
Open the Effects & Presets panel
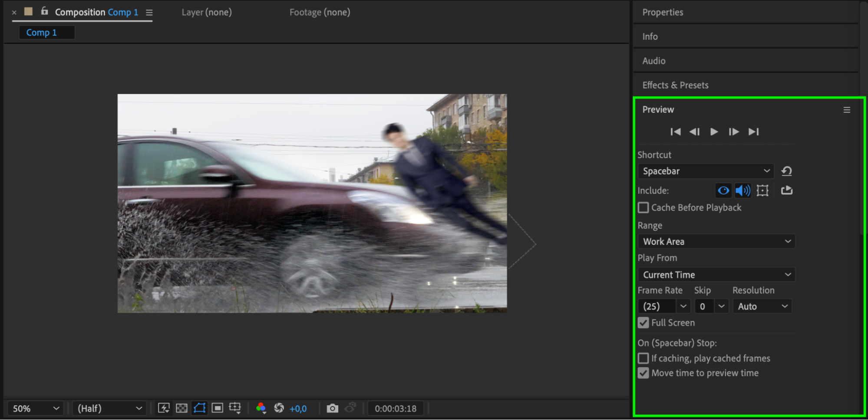click(675, 85)
